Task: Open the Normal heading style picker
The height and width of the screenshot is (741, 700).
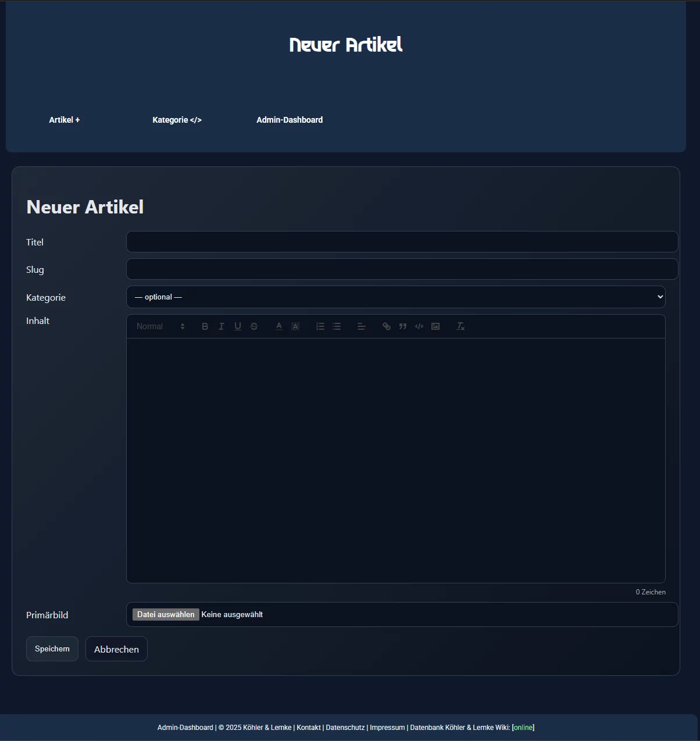Action: click(x=160, y=326)
